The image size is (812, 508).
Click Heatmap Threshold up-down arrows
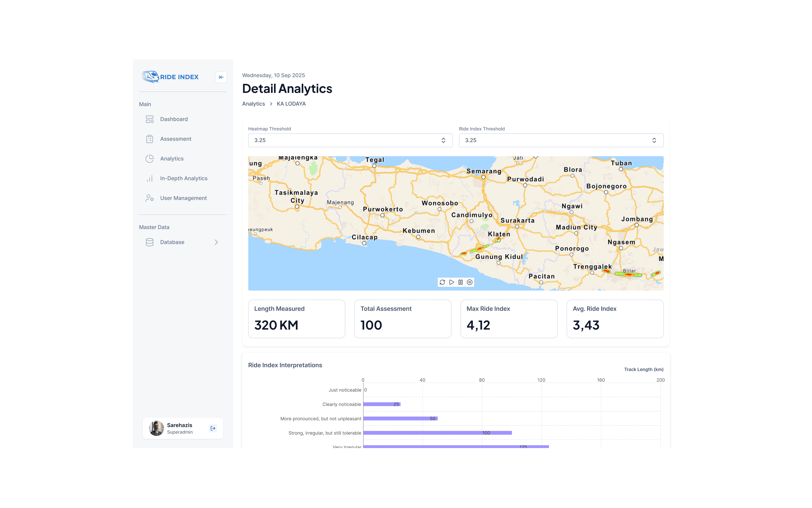pyautogui.click(x=444, y=140)
